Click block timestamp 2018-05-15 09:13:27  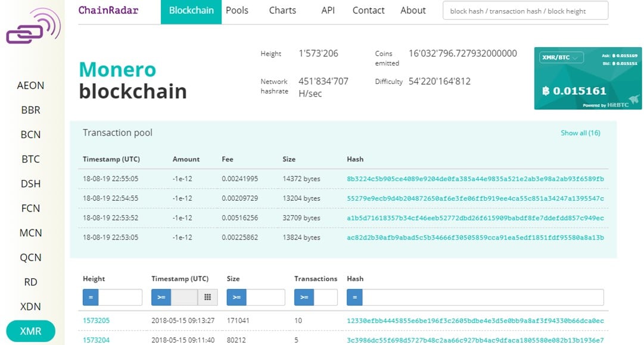(183, 321)
